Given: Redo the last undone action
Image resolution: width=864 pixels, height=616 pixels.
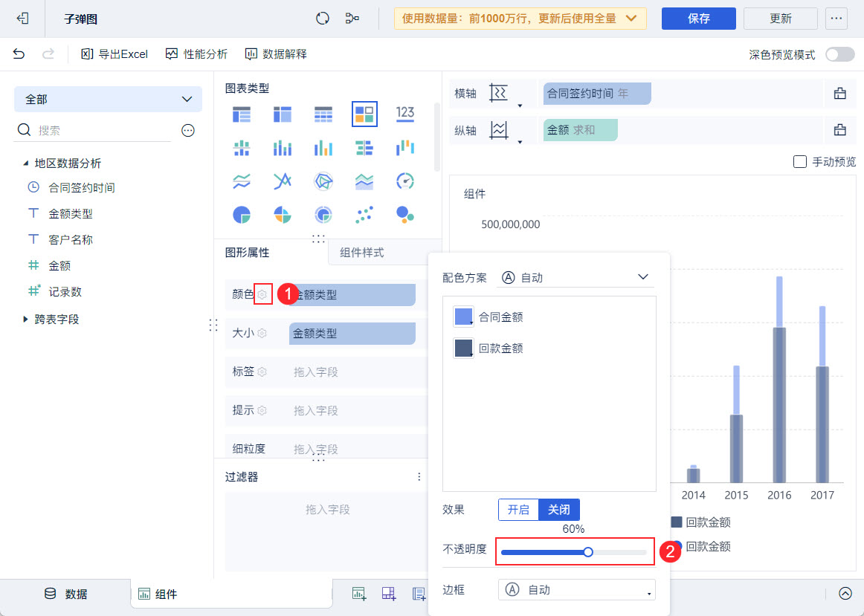Looking at the screenshot, I should [48, 54].
